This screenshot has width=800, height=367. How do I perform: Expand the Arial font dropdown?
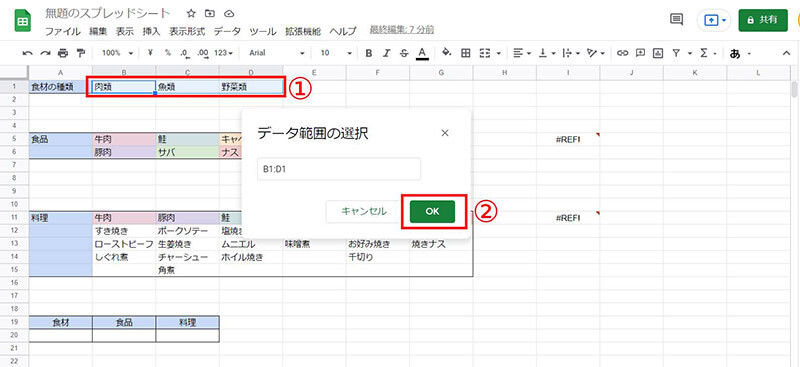tap(277, 53)
